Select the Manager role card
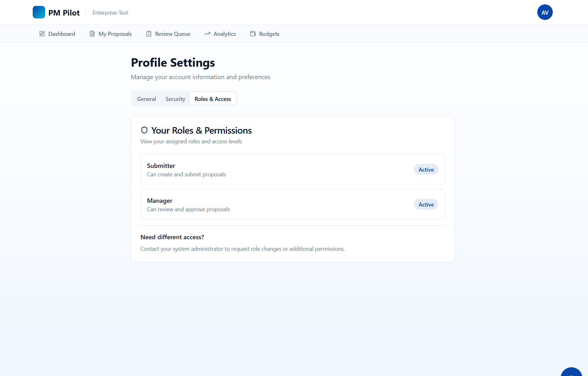 coord(293,204)
